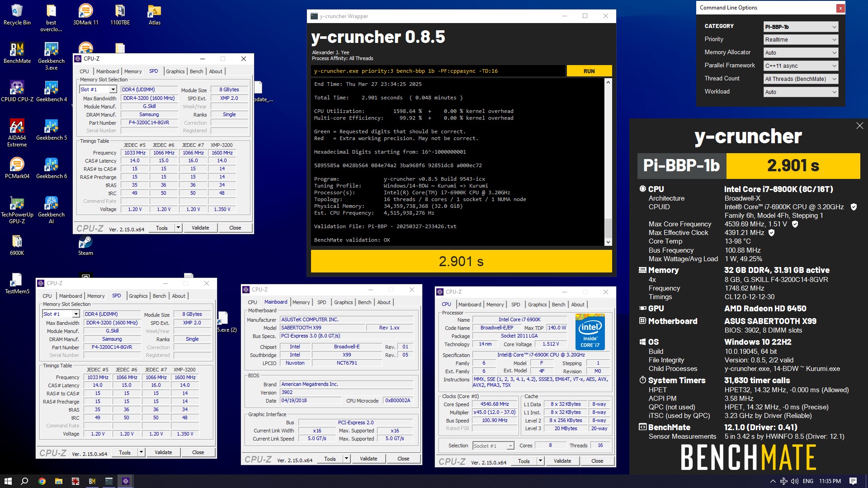This screenshot has width=868, height=488.
Task: Click Close in CPU tab CPU-Z window
Action: point(597,461)
